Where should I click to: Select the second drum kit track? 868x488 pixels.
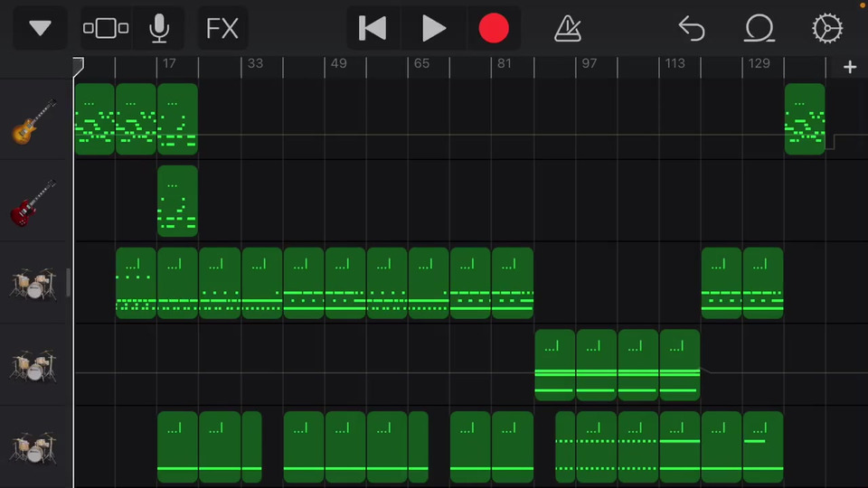tap(33, 365)
